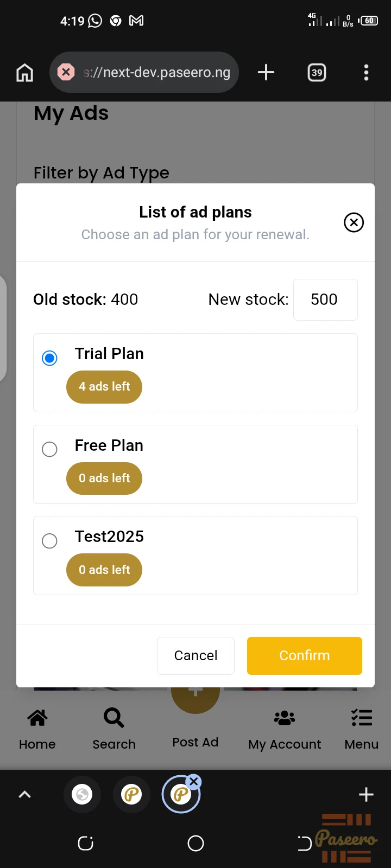Open the browser three-dot menu
The image size is (391, 868).
(x=366, y=72)
